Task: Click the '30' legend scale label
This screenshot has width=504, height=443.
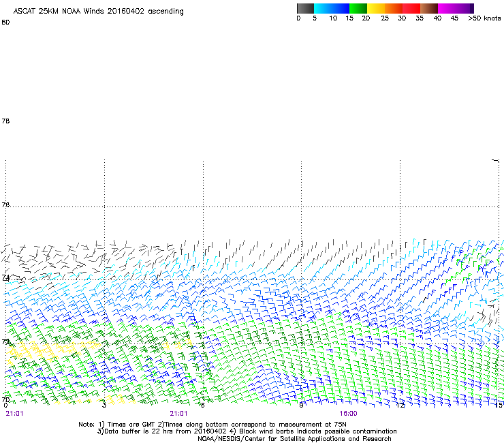Action: (x=402, y=18)
